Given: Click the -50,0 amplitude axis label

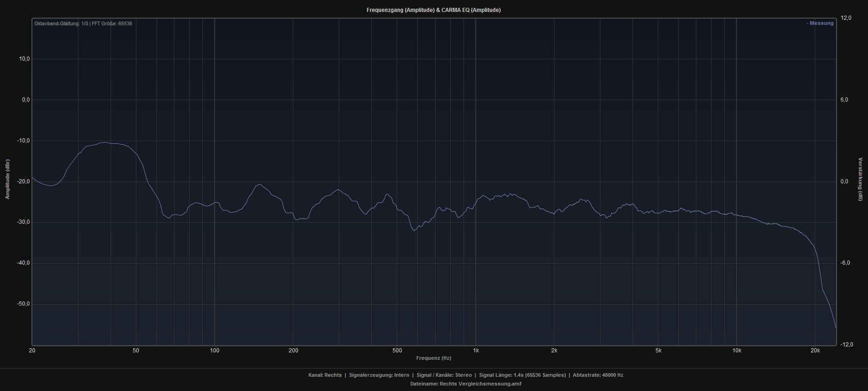Looking at the screenshot, I should (23, 304).
